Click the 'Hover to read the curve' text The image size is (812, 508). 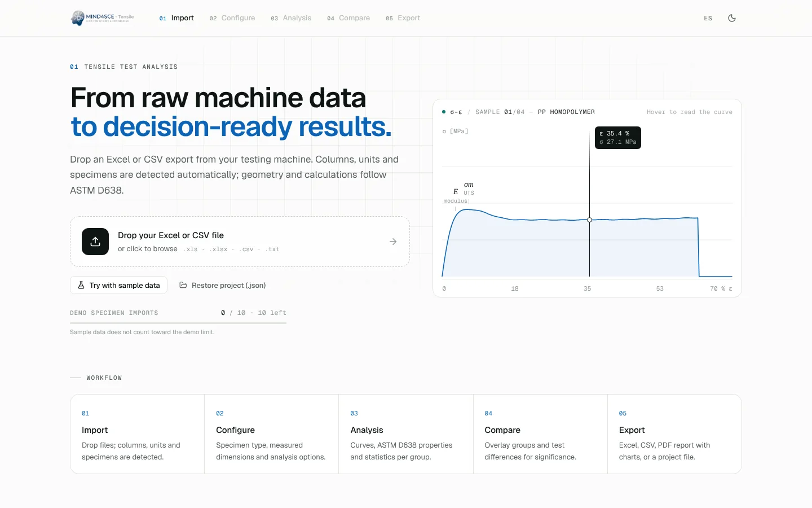pyautogui.click(x=690, y=112)
